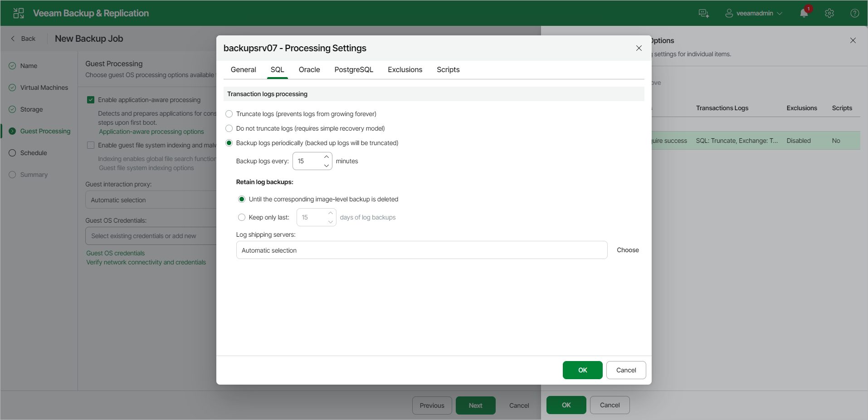Confirm Processing Settings with OK
The width and height of the screenshot is (868, 420).
point(583,370)
